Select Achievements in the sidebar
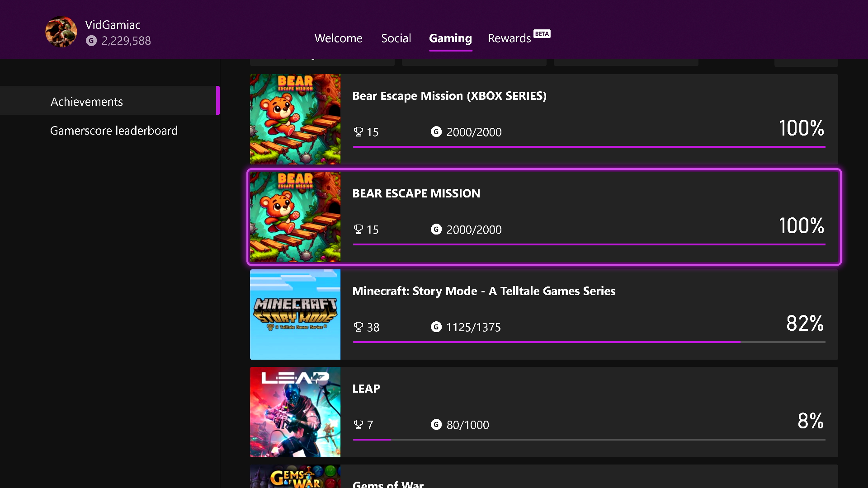The width and height of the screenshot is (868, 488). coord(110,100)
